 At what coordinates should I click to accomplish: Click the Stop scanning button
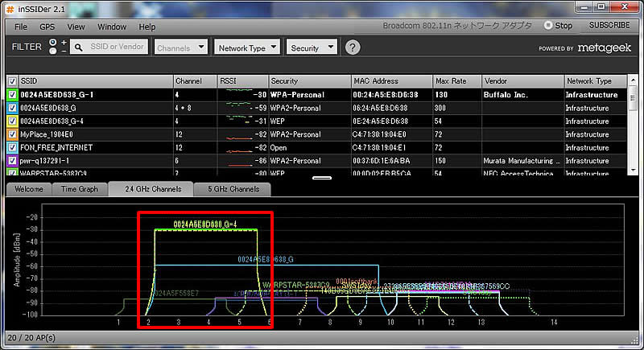pyautogui.click(x=558, y=26)
